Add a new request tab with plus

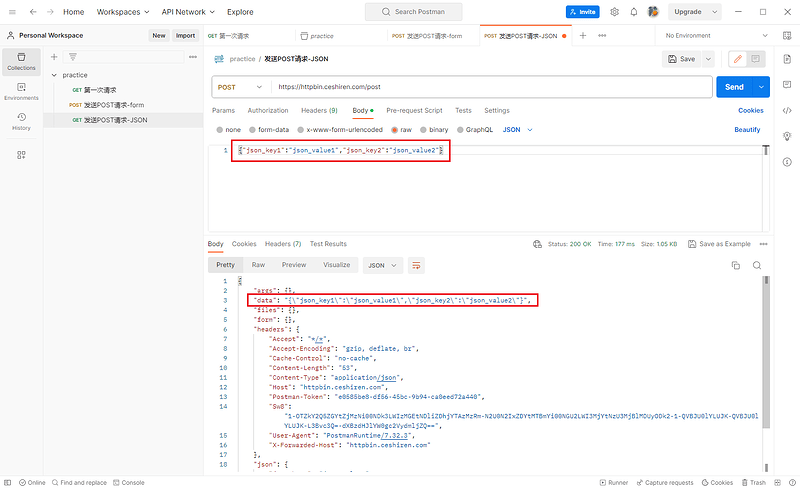(583, 35)
